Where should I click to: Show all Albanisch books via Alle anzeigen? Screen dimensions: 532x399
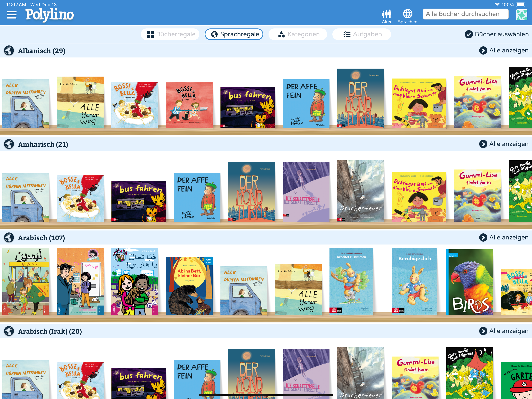pyautogui.click(x=504, y=50)
